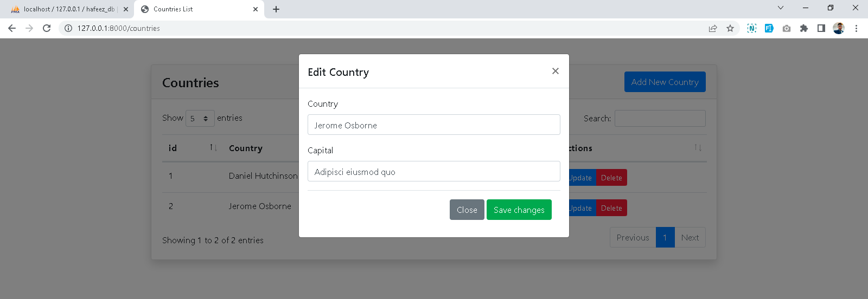Share this page icon
868x299 pixels.
click(x=713, y=28)
